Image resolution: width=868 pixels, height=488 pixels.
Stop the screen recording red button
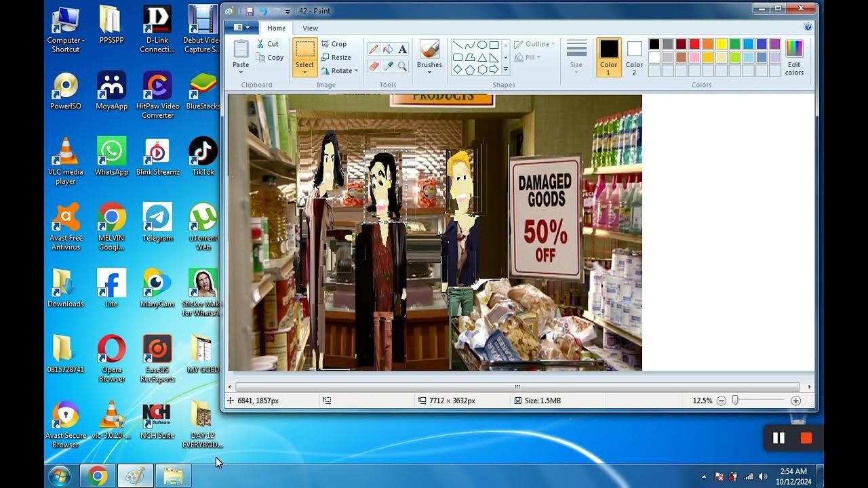click(806, 438)
